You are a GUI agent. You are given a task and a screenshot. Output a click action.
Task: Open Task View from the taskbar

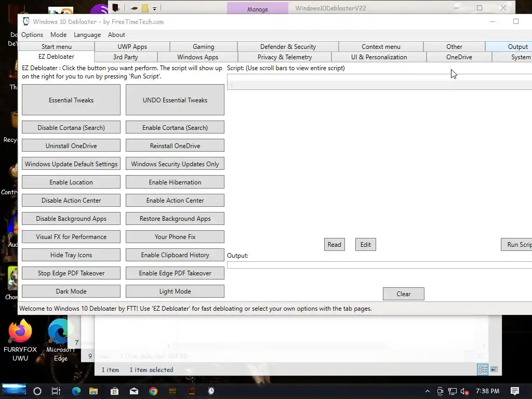[56, 391]
